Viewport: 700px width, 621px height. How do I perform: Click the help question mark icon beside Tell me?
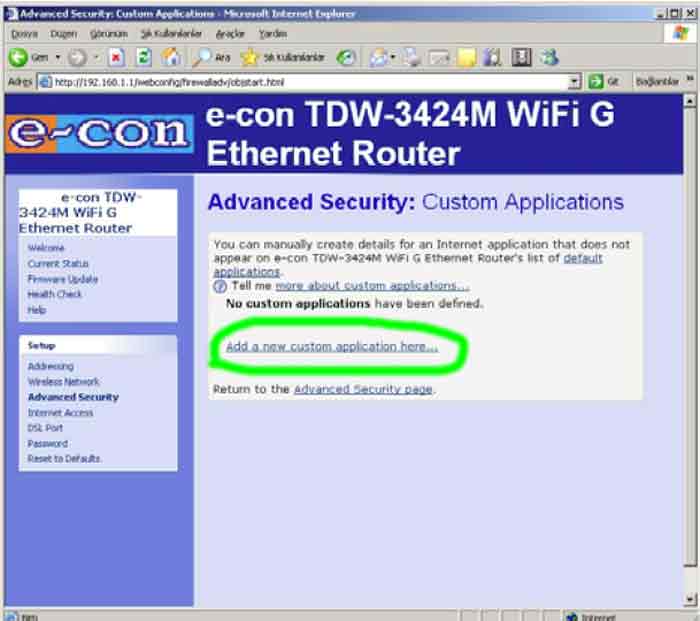220,286
